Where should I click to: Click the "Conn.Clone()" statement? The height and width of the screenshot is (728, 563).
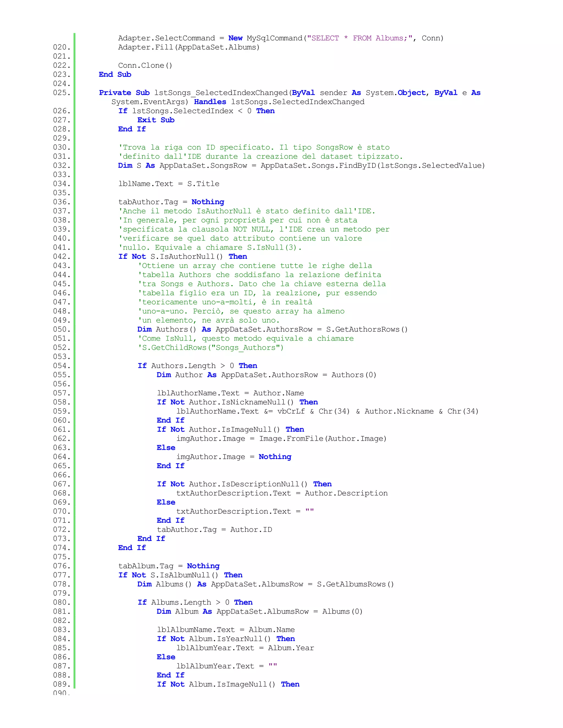[145, 65]
